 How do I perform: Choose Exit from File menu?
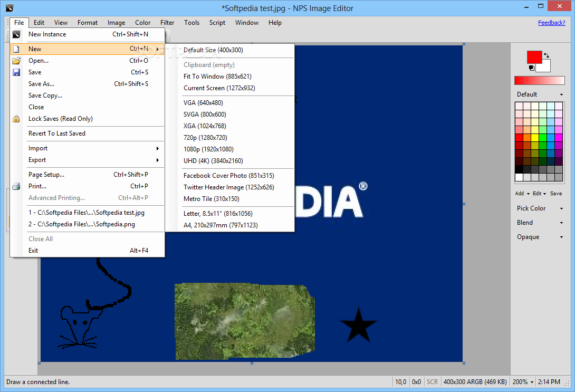coord(87,251)
